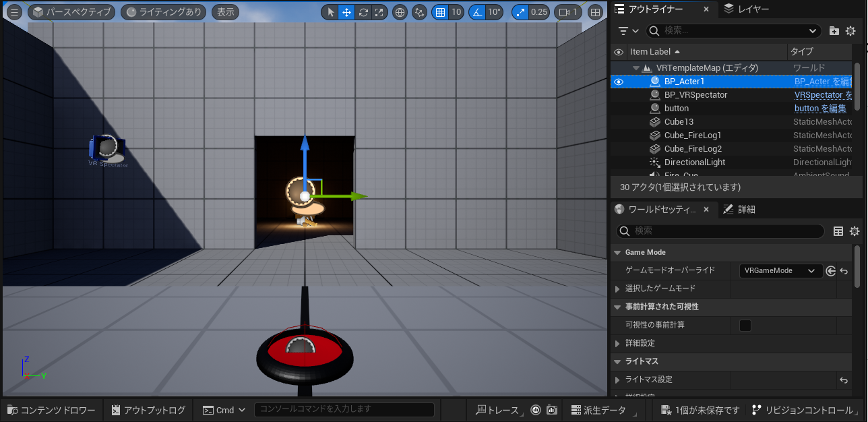Expand the Outliner search history arrow
The image size is (868, 422).
(x=813, y=31)
